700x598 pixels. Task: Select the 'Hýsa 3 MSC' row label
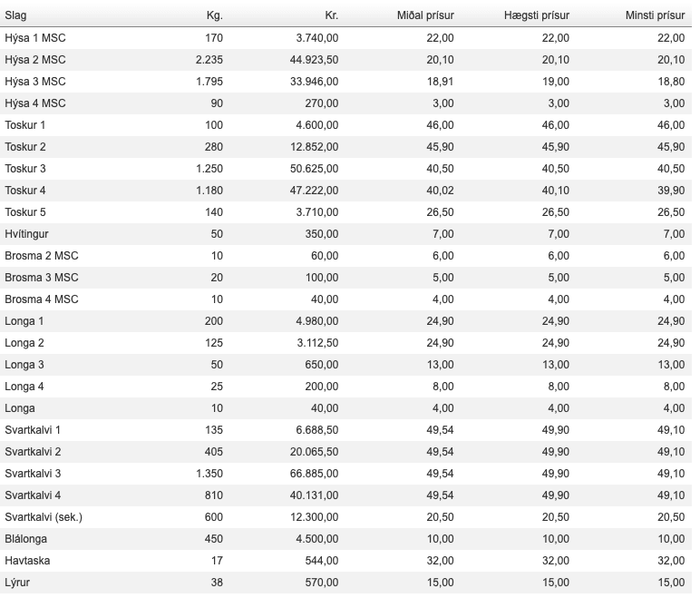click(35, 82)
